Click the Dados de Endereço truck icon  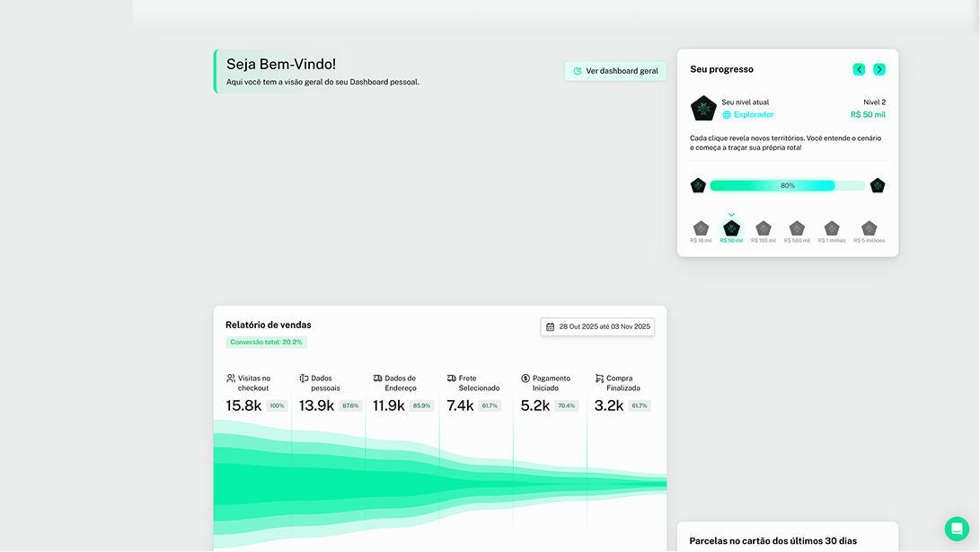pos(376,378)
